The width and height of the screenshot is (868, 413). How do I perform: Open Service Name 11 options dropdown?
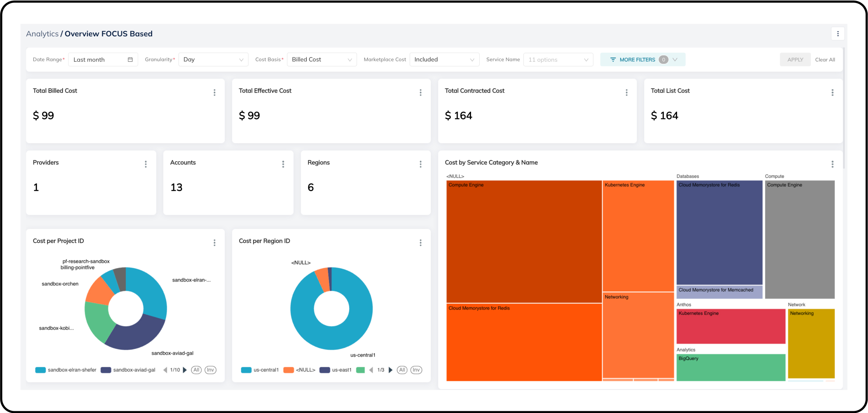558,60
